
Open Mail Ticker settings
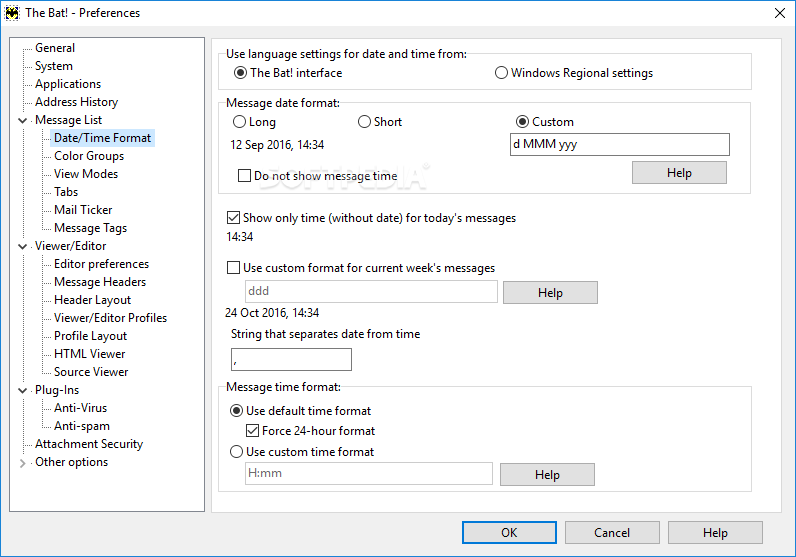click(83, 210)
